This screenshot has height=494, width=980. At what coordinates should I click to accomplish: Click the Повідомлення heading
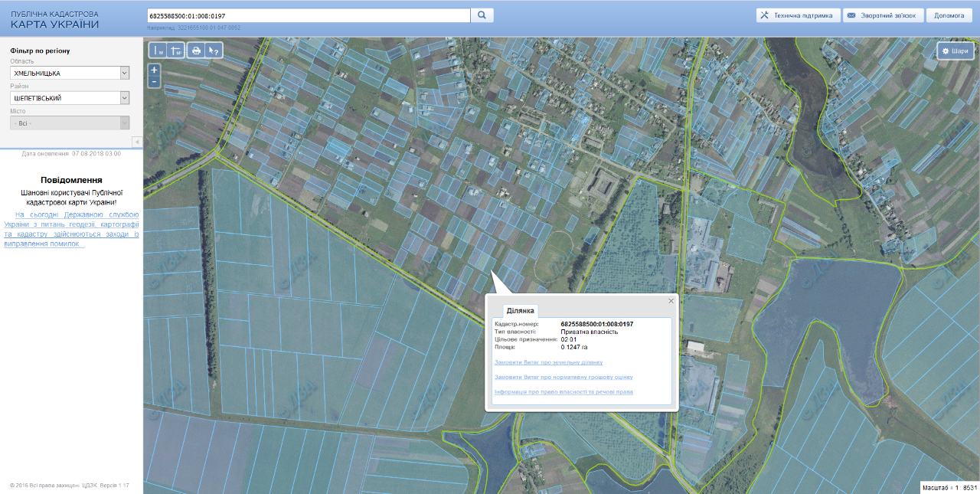pos(71,180)
